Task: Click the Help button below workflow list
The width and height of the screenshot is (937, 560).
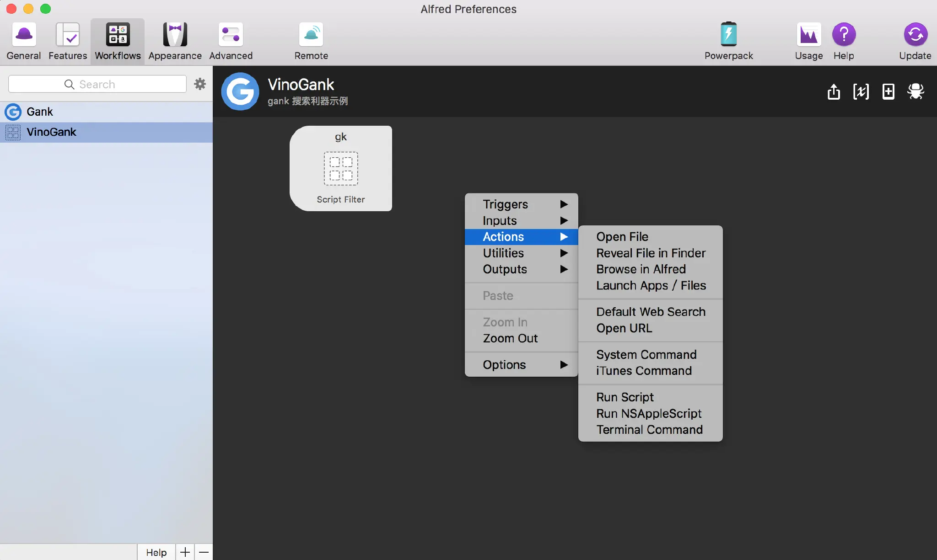Action: click(x=156, y=552)
